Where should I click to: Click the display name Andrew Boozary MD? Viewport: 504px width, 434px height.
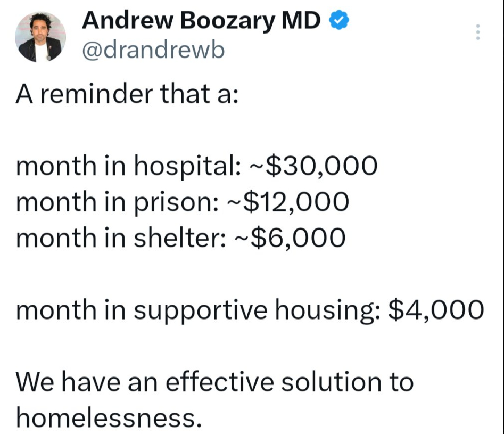point(202,21)
